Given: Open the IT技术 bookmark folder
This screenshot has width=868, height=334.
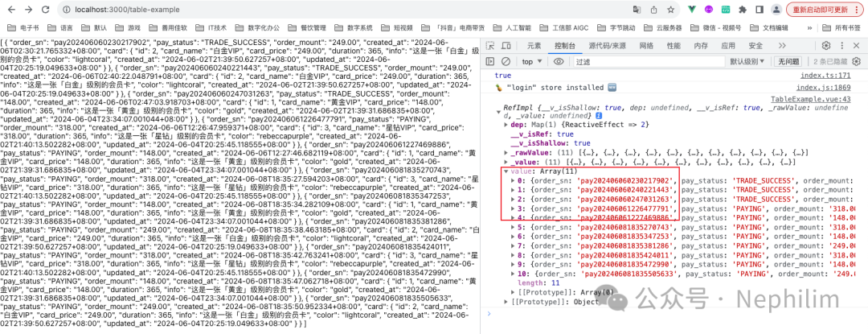Looking at the screenshot, I should click(x=211, y=27).
